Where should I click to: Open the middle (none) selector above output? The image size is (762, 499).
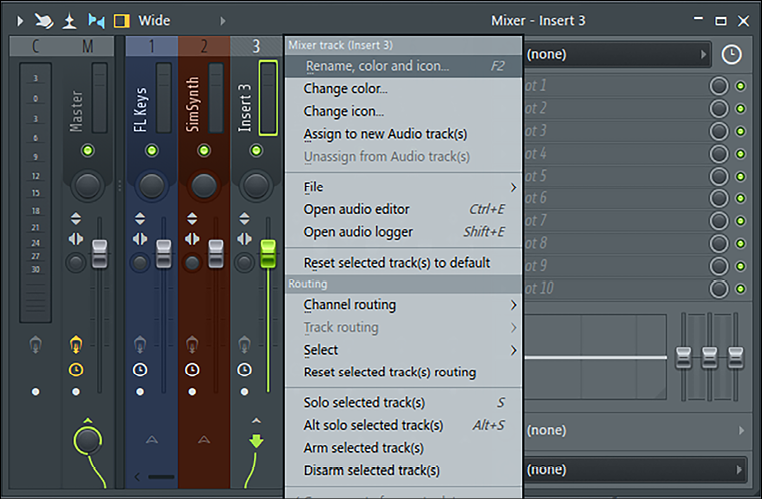[x=636, y=430]
